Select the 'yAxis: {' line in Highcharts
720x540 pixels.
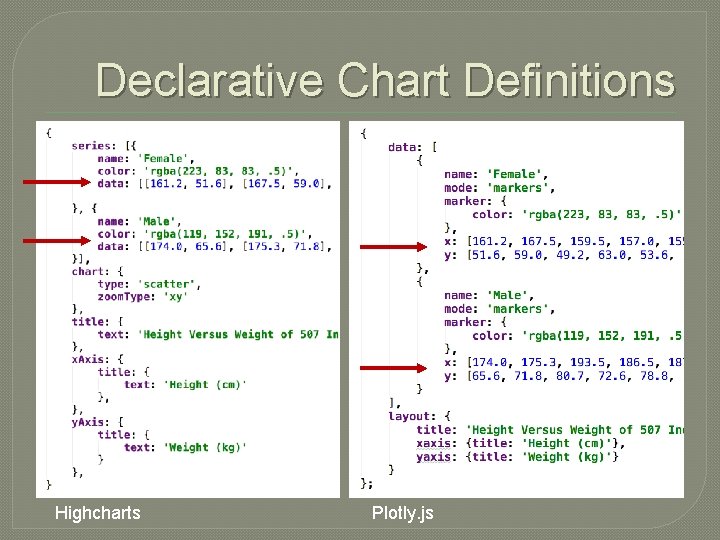tap(97, 422)
